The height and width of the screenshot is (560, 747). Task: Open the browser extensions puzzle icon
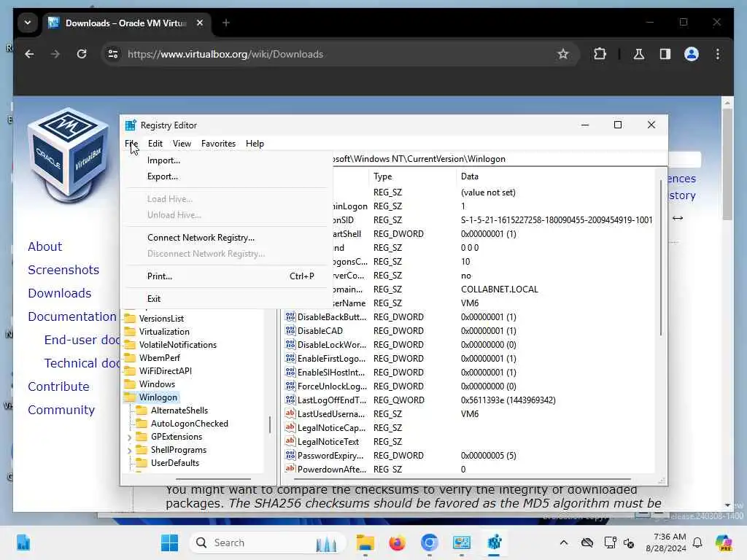[x=600, y=54]
